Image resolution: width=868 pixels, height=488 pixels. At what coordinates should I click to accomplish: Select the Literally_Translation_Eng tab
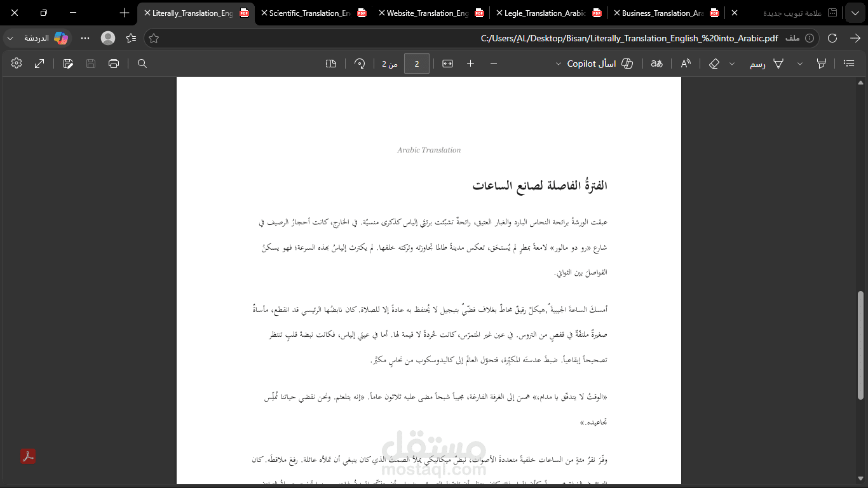coord(197,13)
